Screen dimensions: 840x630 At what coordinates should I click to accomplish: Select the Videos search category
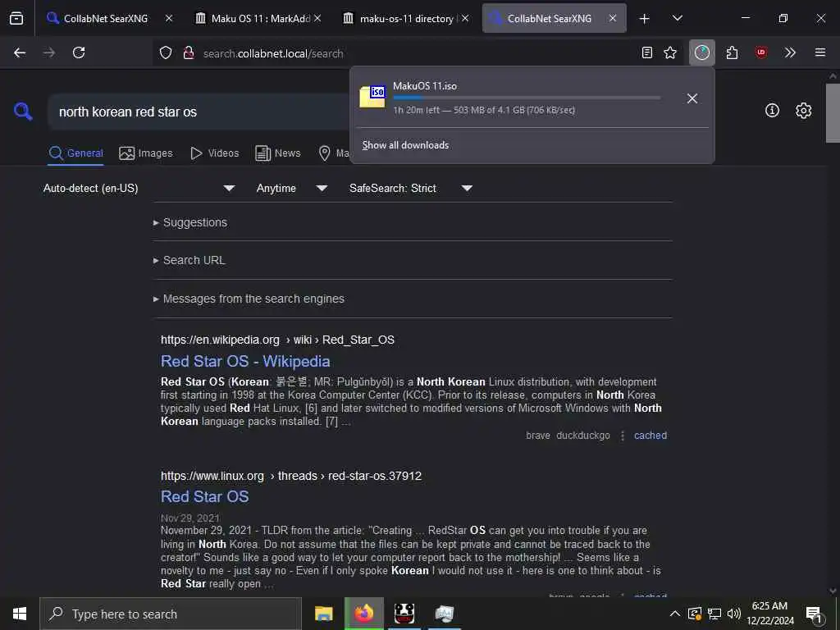click(214, 153)
